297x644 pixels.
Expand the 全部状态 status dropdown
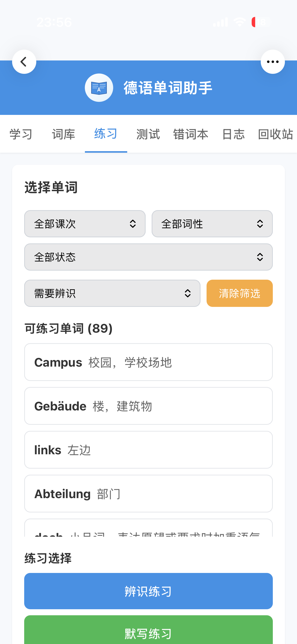[148, 257]
